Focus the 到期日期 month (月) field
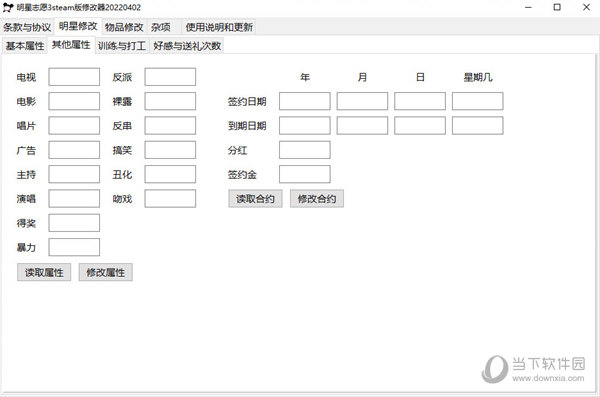Image resolution: width=600 pixels, height=397 pixels. click(x=362, y=126)
